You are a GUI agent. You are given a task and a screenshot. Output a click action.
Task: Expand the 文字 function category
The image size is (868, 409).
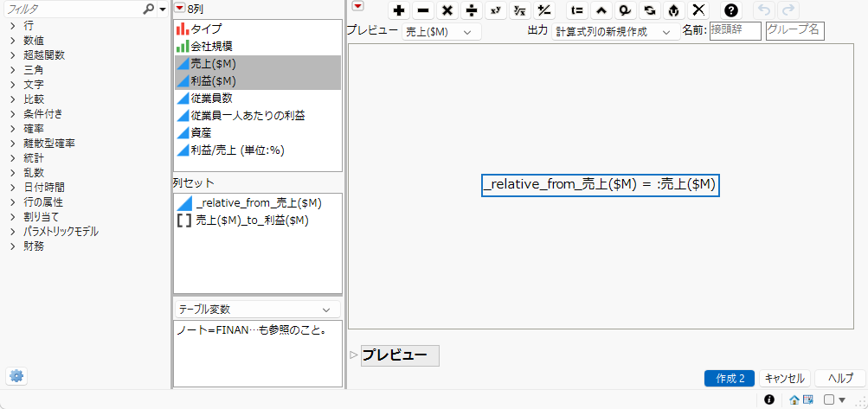(x=13, y=85)
